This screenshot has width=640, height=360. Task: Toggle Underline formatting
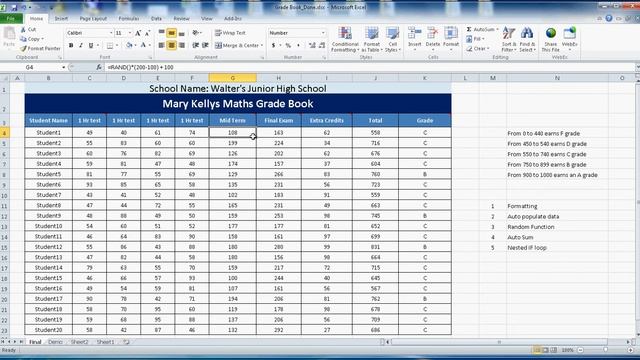[91, 45]
